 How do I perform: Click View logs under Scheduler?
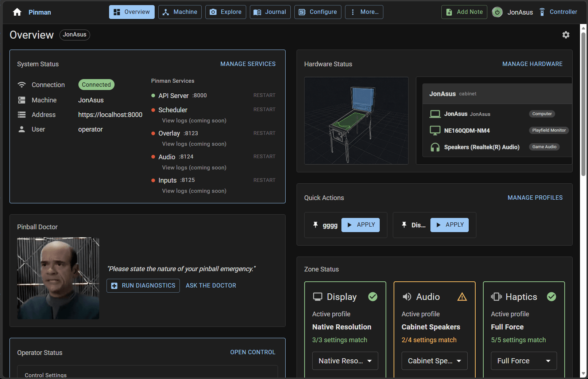[x=194, y=121]
